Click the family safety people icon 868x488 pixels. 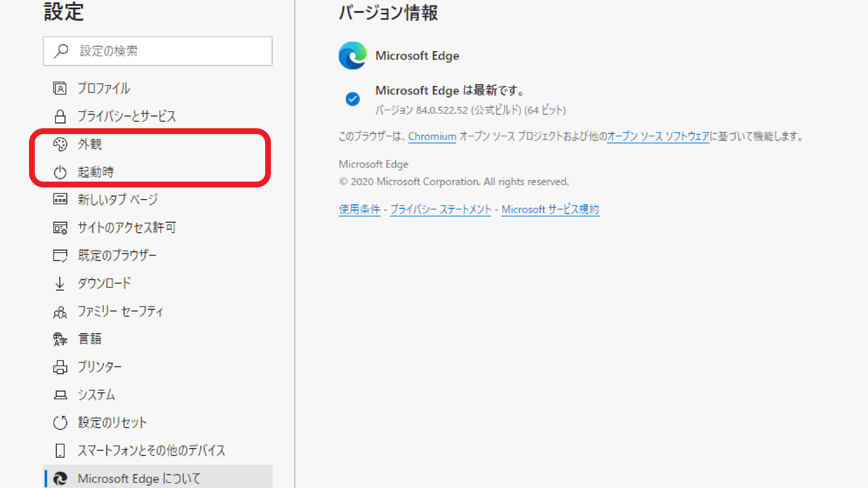(60, 312)
